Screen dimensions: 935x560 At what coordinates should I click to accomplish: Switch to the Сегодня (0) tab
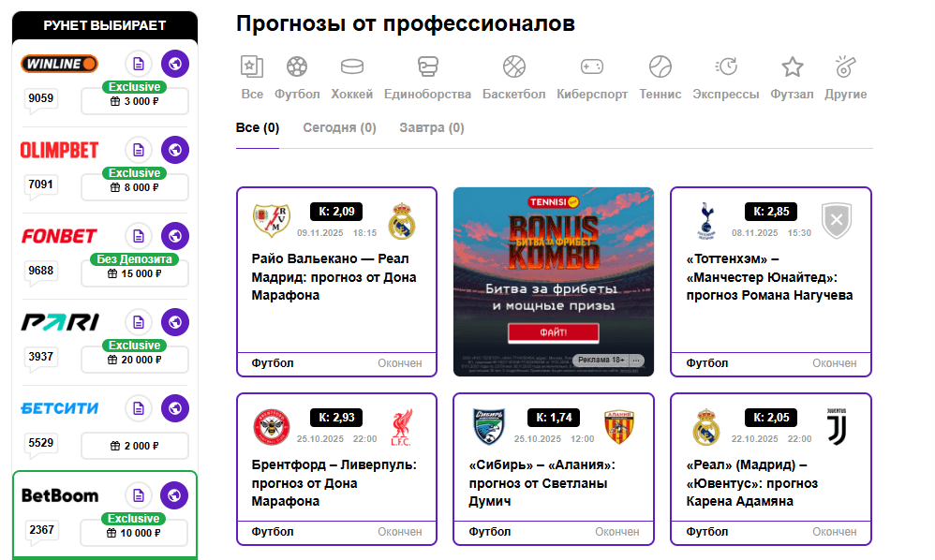pos(339,127)
